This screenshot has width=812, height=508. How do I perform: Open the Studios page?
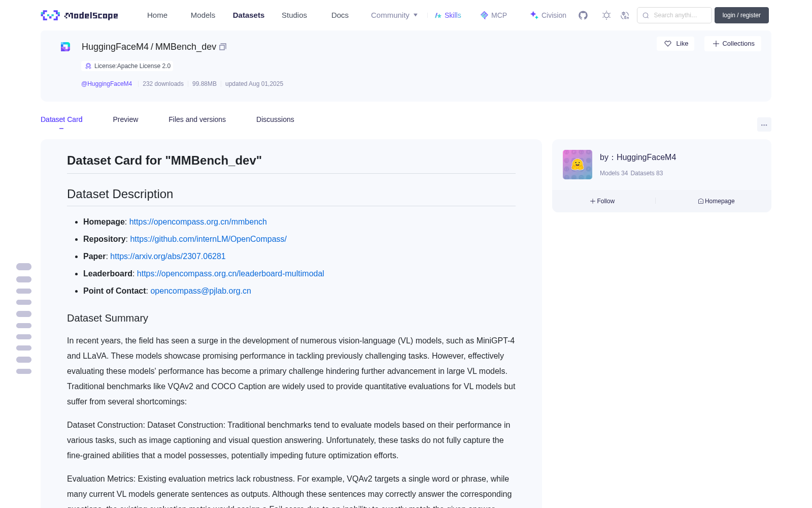pos(294,15)
